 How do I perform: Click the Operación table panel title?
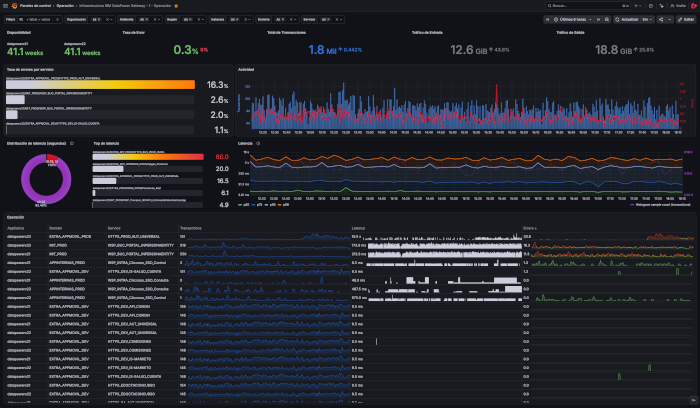(15, 217)
